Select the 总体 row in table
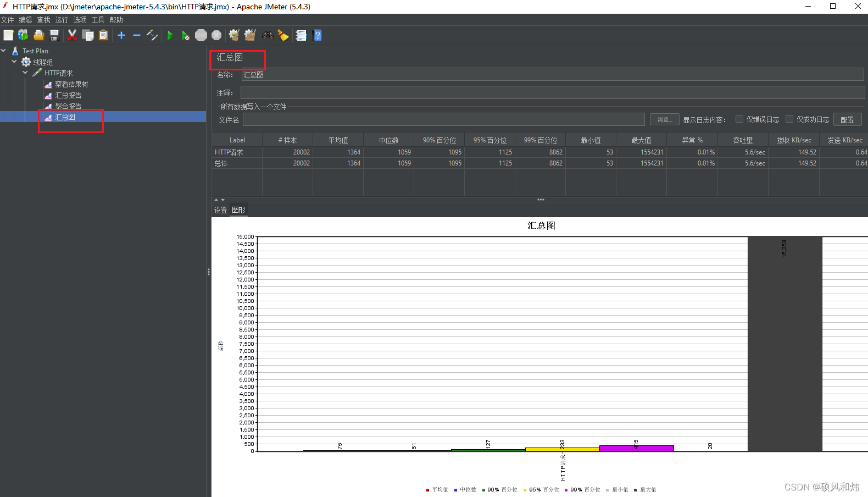868x497 pixels. click(x=539, y=163)
